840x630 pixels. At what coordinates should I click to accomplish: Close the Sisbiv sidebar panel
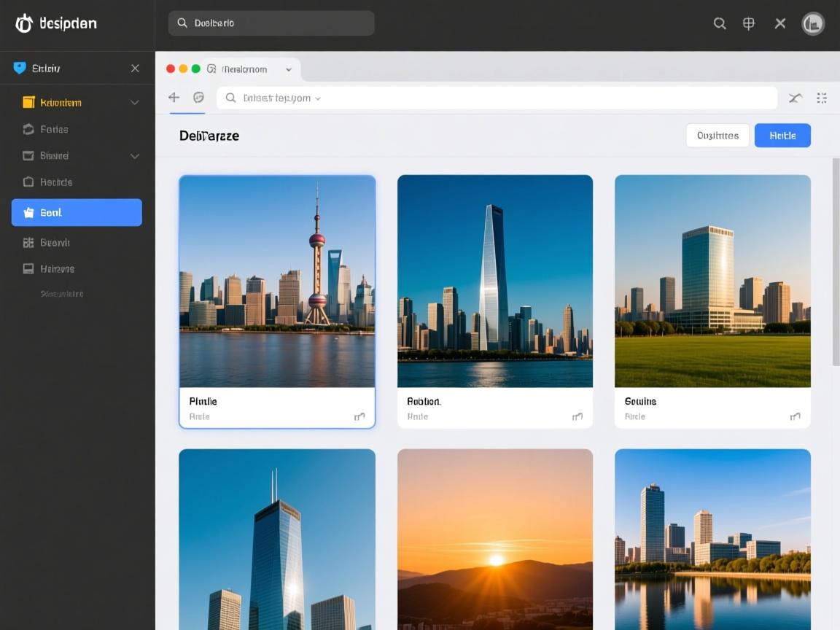(x=135, y=69)
